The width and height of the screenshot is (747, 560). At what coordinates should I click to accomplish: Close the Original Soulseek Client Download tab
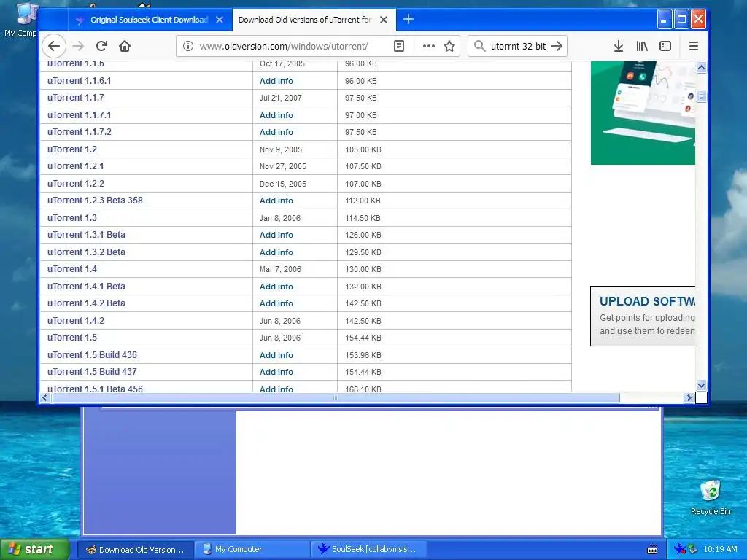coord(219,20)
